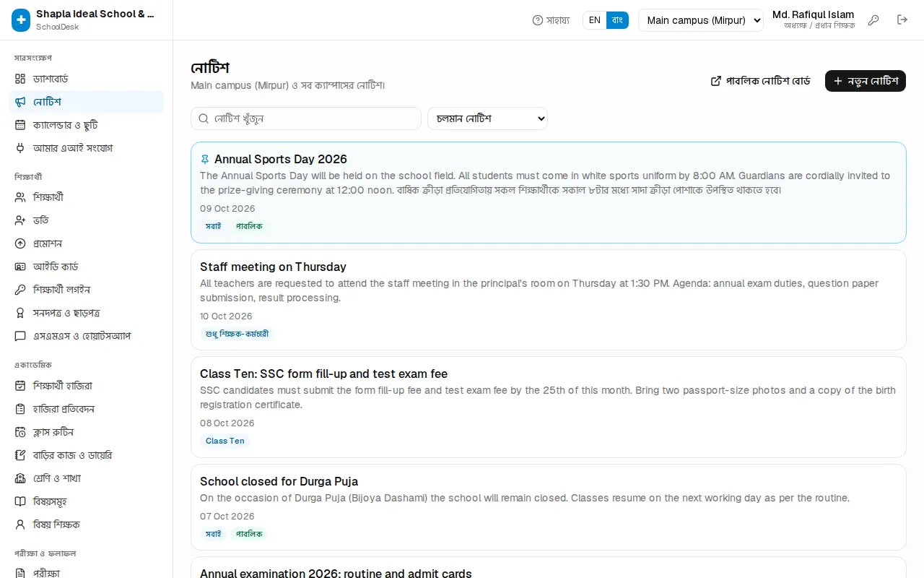Click the পাবলিক tag on Annual Sports Day

coord(249,226)
